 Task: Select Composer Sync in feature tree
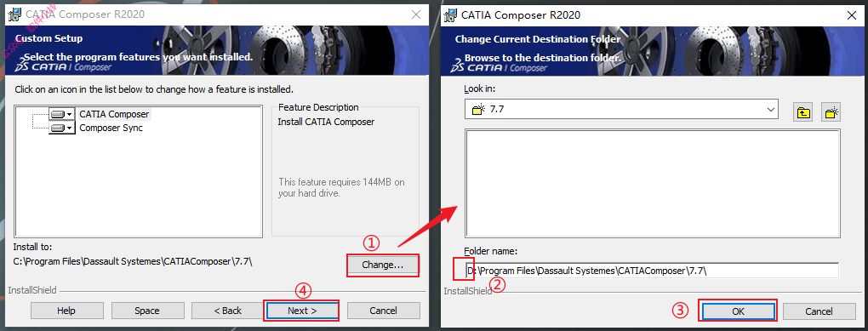[x=111, y=128]
